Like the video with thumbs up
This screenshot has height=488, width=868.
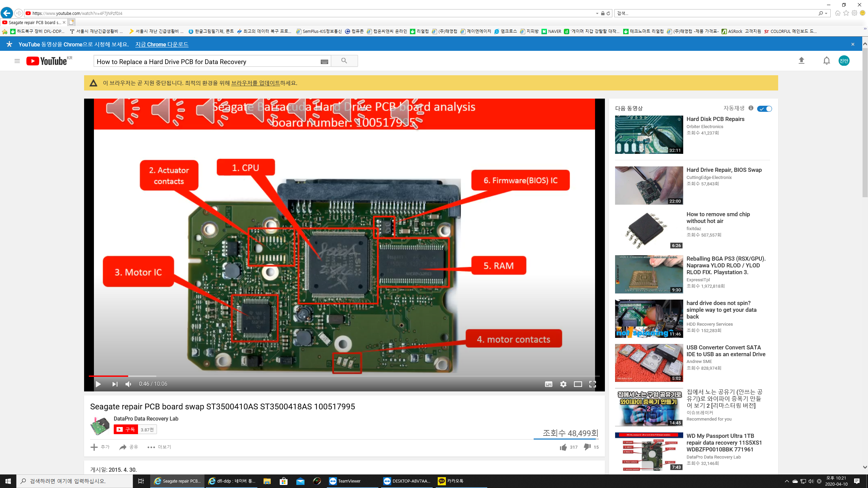564,447
